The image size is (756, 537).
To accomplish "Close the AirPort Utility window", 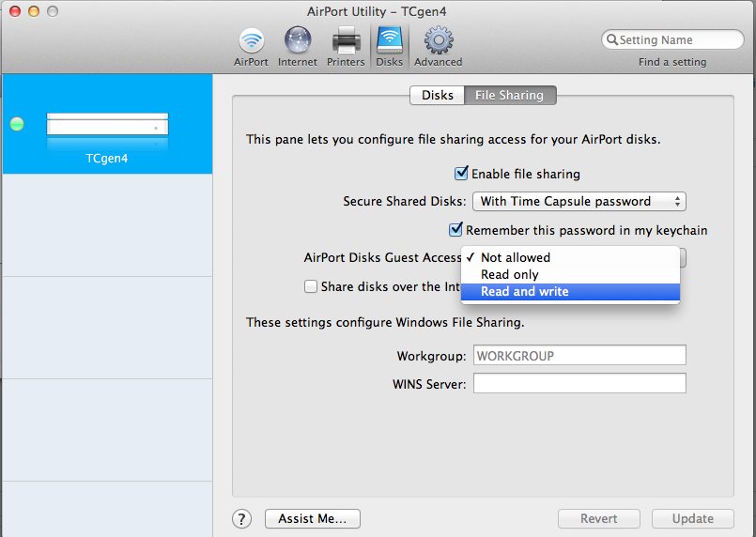I will click(15, 11).
